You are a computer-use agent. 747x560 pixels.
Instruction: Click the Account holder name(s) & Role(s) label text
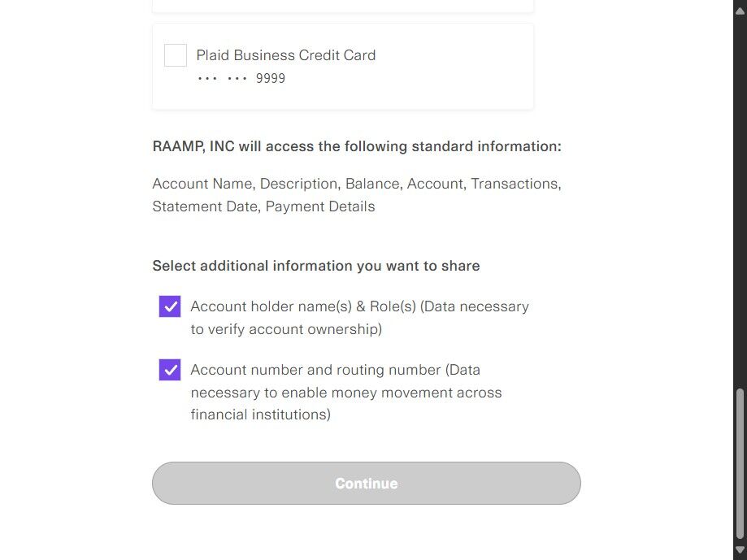click(359, 306)
